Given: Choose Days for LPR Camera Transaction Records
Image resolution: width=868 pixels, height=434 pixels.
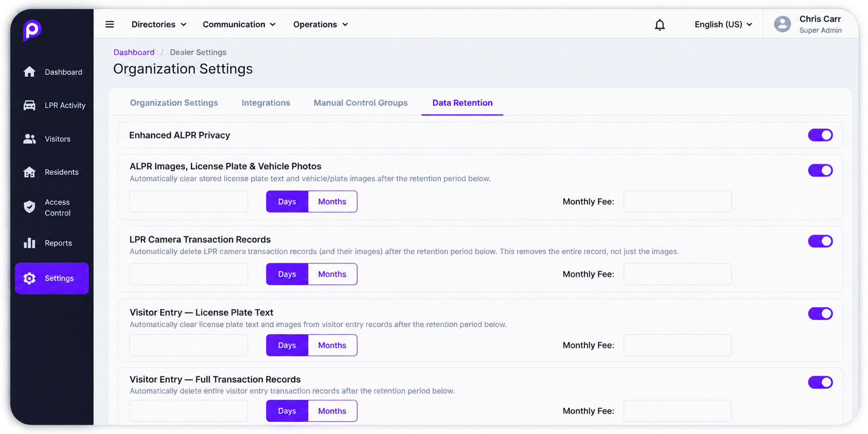Looking at the screenshot, I should tap(287, 274).
